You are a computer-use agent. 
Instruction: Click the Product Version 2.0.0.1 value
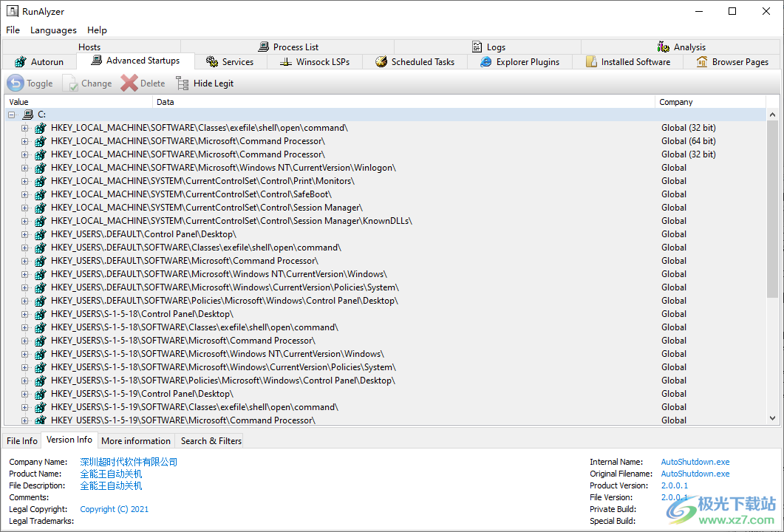[x=675, y=485]
